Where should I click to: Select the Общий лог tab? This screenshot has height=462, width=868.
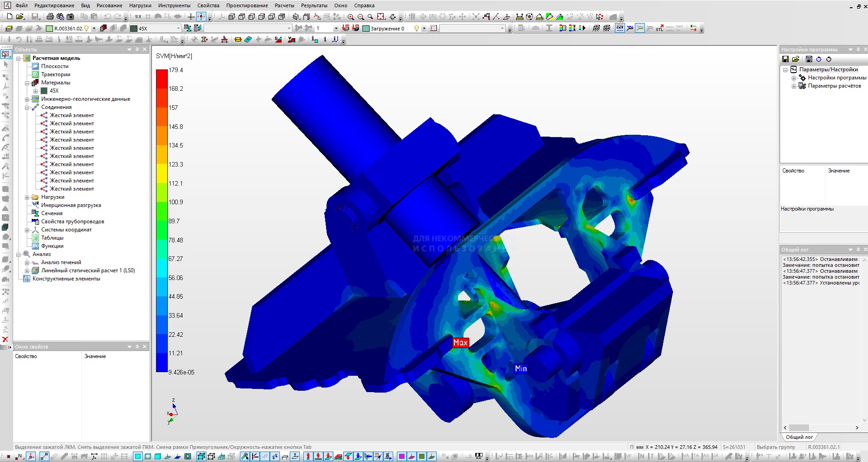coord(799,437)
